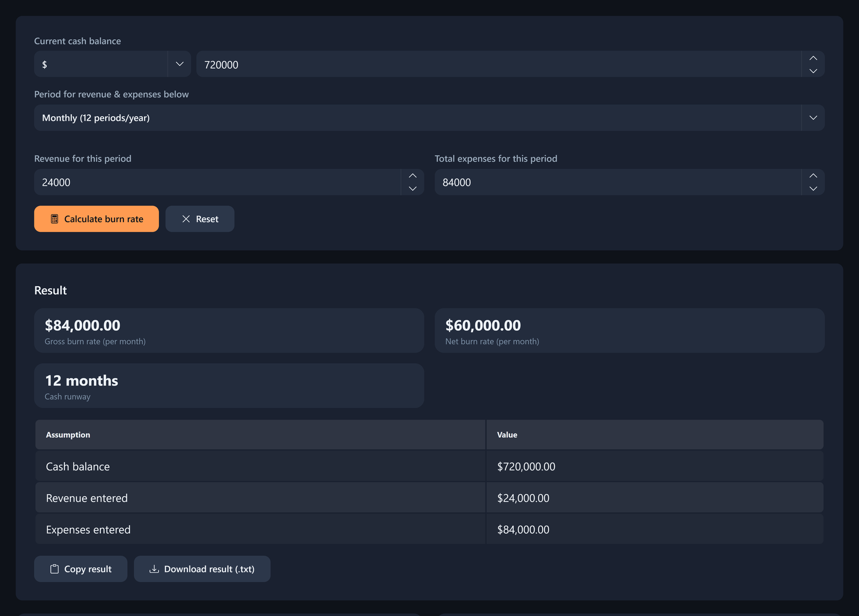Download result as .txt file
Viewport: 859px width, 616px height.
click(202, 569)
